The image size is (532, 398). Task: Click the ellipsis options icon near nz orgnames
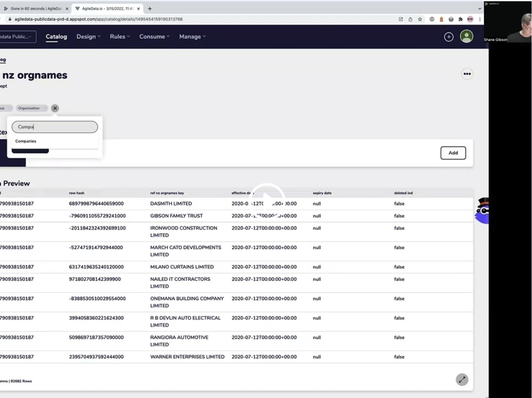tap(467, 74)
